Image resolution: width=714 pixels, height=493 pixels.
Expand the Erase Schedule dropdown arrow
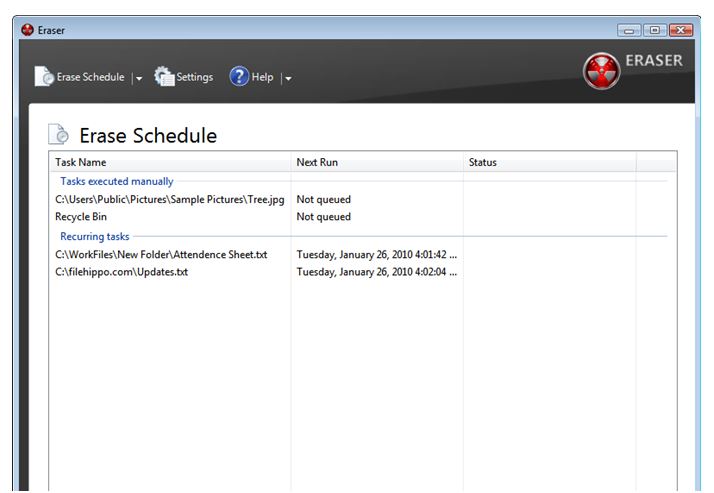click(x=139, y=78)
